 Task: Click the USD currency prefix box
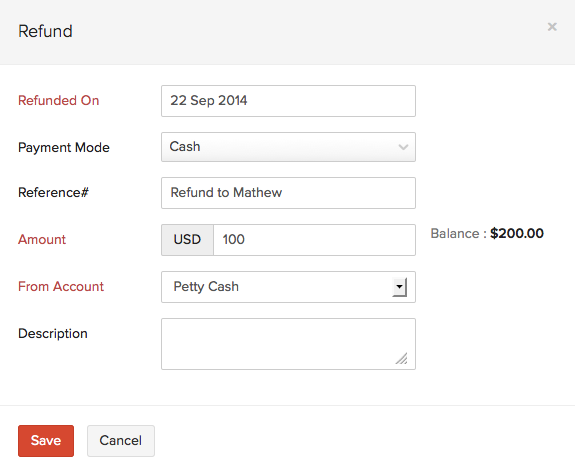tap(187, 240)
